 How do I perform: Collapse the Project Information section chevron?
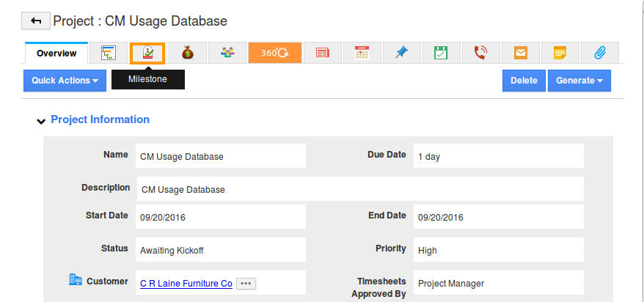[x=41, y=121]
